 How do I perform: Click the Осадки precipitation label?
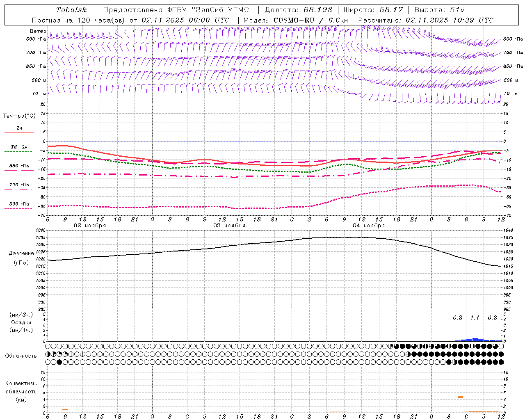pyautogui.click(x=21, y=322)
